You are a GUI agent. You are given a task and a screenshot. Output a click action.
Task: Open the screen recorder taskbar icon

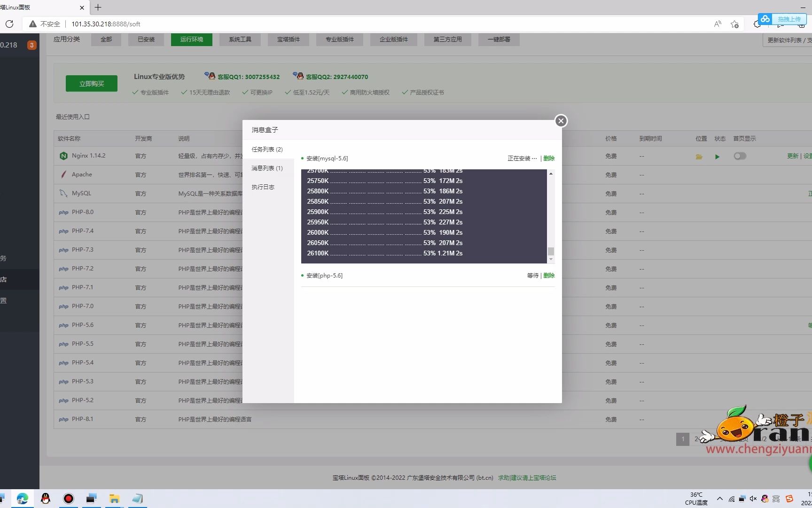coord(69,499)
